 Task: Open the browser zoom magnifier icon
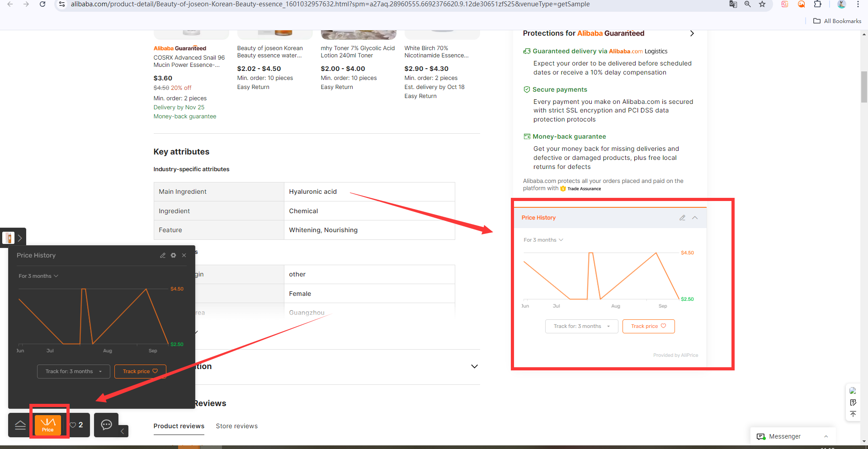[748, 4]
